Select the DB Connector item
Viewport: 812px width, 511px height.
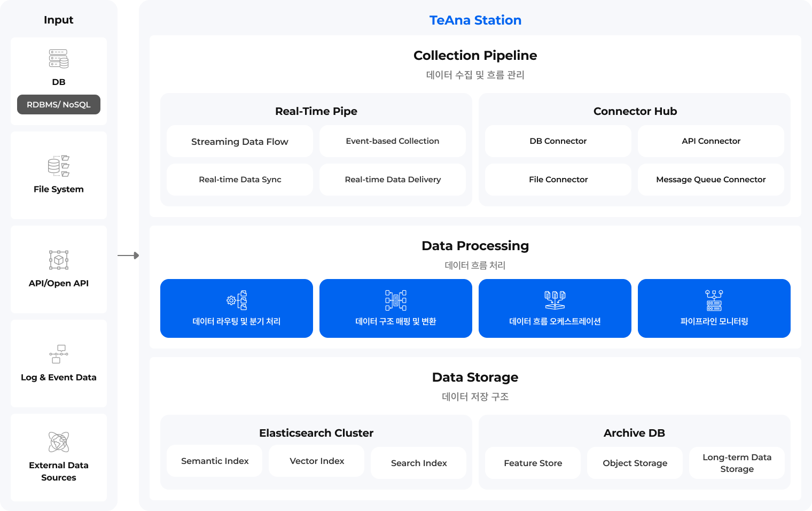pos(558,141)
